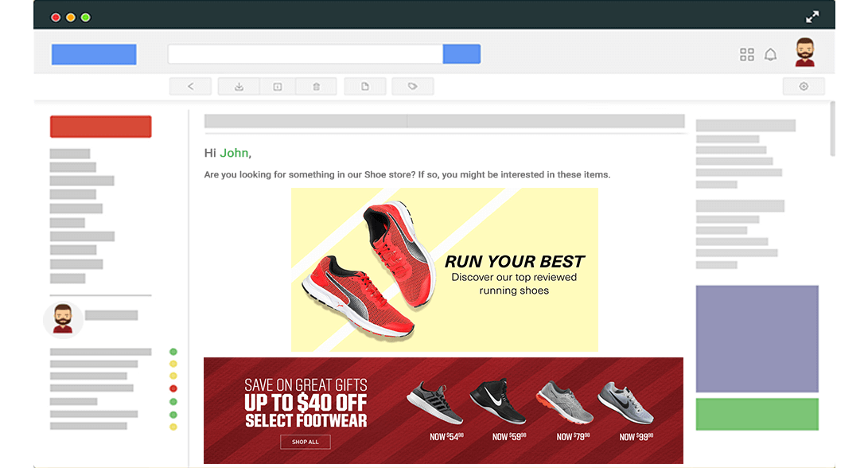Click the report spam exclamation icon
This screenshot has height=468, width=868.
pyautogui.click(x=278, y=87)
